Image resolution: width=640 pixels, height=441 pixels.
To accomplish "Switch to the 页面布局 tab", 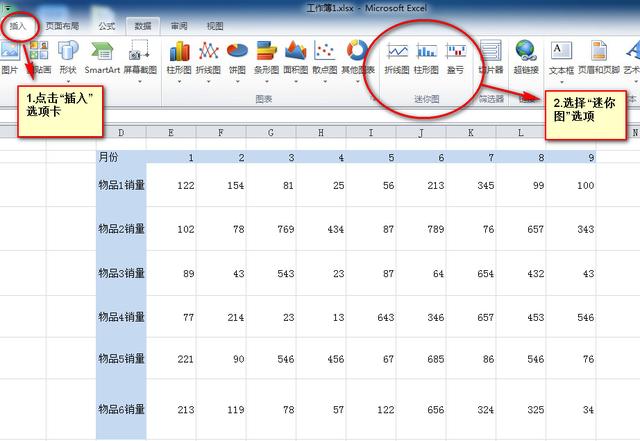I will [62, 26].
